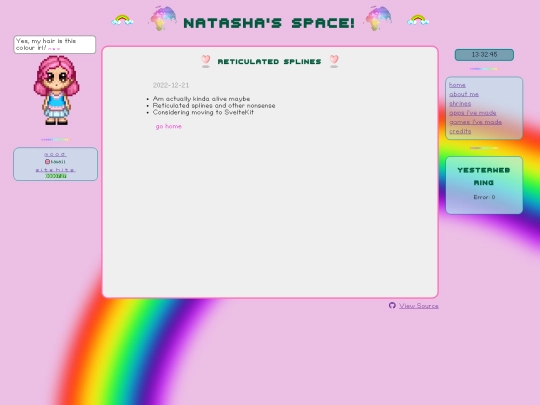Open games I've made page

pyautogui.click(x=475, y=122)
